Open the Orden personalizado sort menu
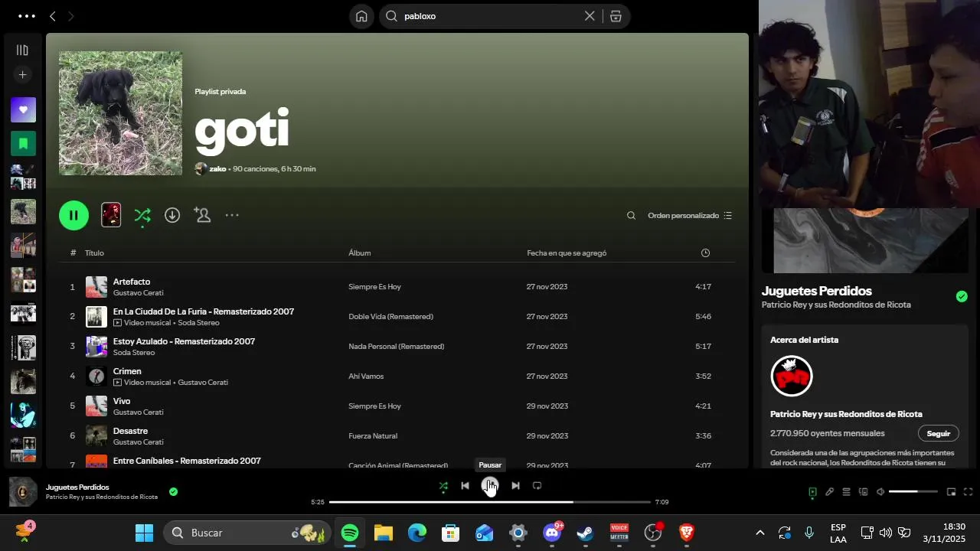The height and width of the screenshot is (551, 980). pos(690,216)
